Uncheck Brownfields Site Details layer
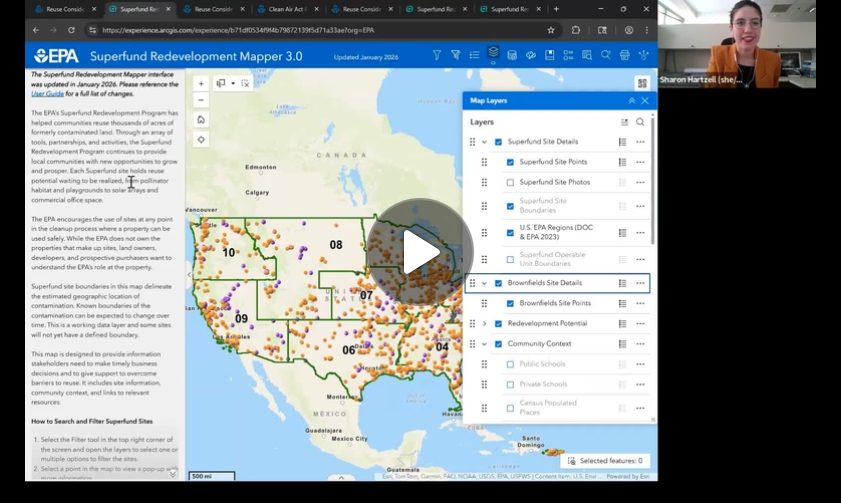 (498, 283)
